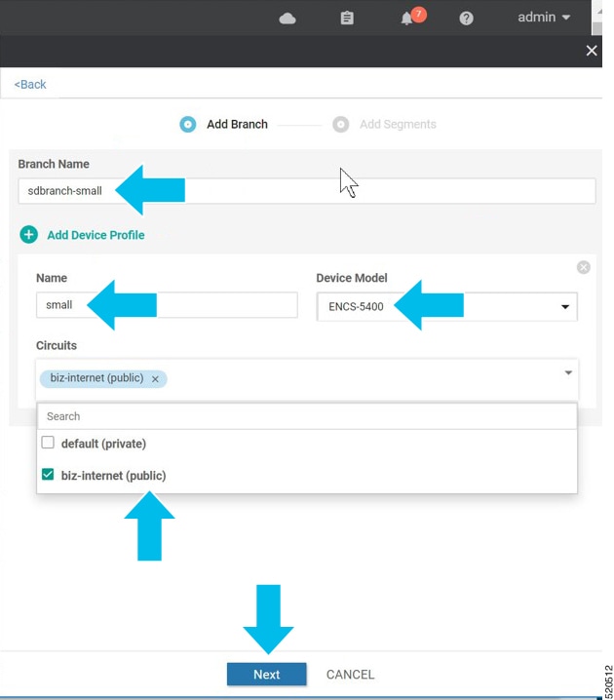Click the Back link
The image size is (614, 700).
coord(30,85)
